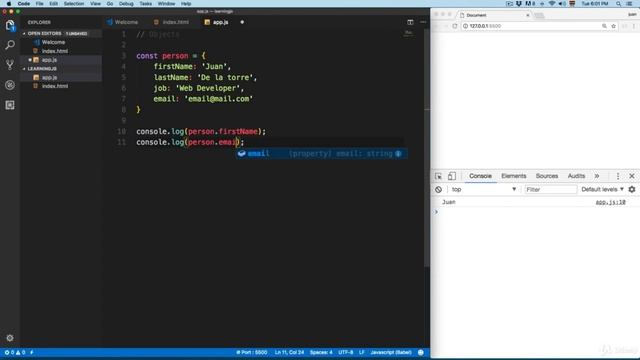The width and height of the screenshot is (640, 360).
Task: Click the unsaved dot on app.js tab
Action: 242,22
